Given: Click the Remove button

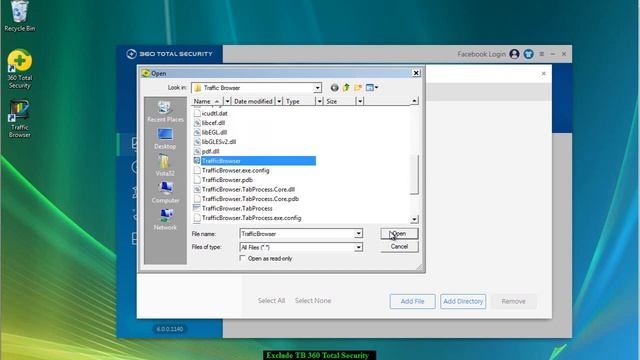Looking at the screenshot, I should pos(513,301).
